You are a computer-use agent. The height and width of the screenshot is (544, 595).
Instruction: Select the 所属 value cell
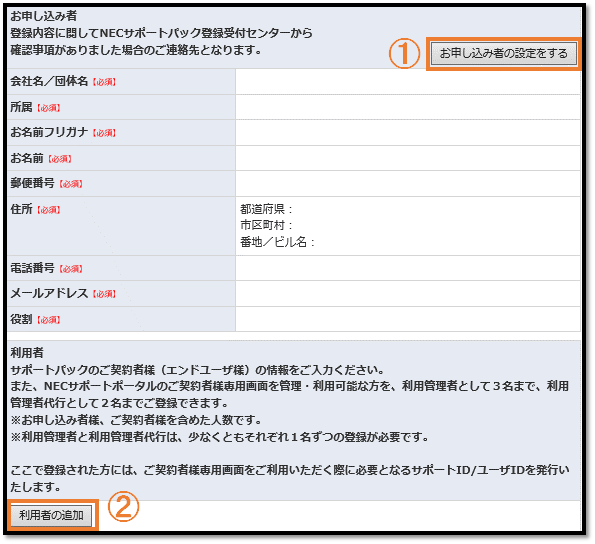click(408, 107)
